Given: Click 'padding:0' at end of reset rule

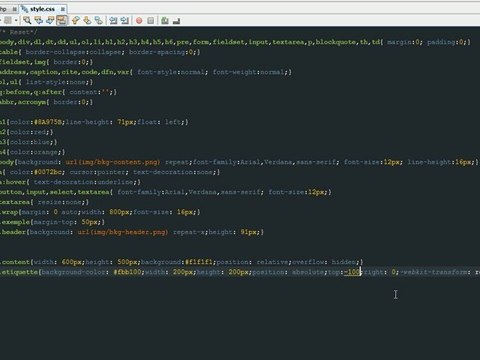Looking at the screenshot, I should (x=445, y=42).
